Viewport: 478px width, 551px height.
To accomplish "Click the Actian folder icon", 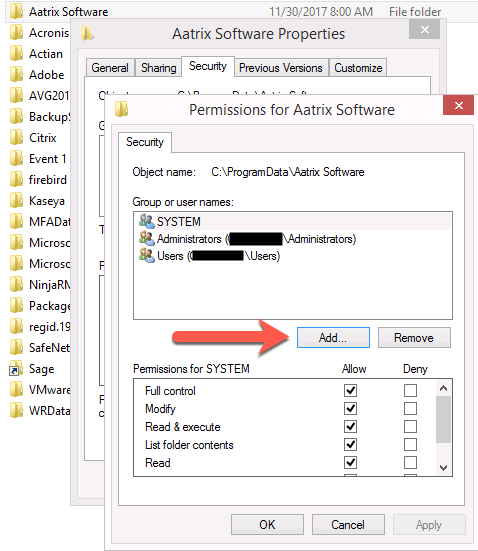I will point(17,54).
